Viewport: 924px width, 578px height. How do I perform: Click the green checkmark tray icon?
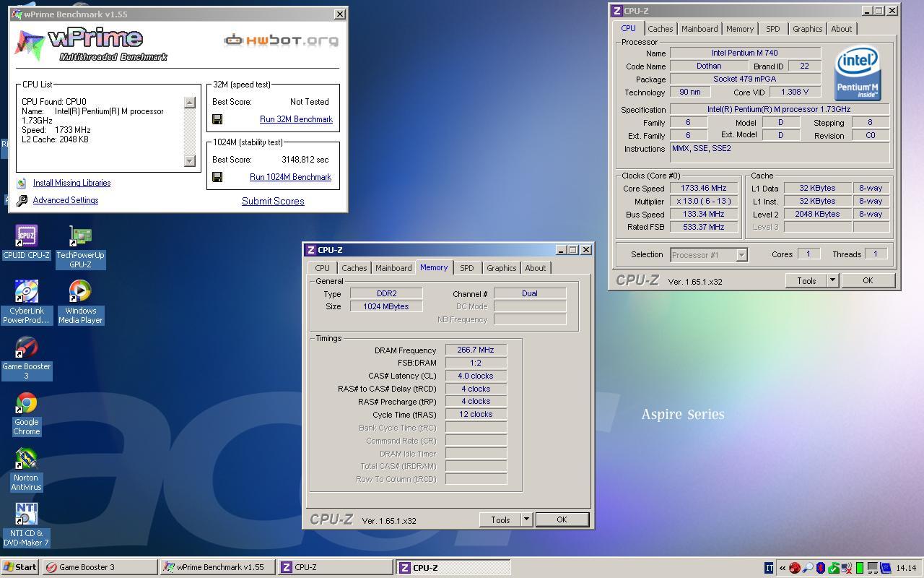[x=834, y=568]
